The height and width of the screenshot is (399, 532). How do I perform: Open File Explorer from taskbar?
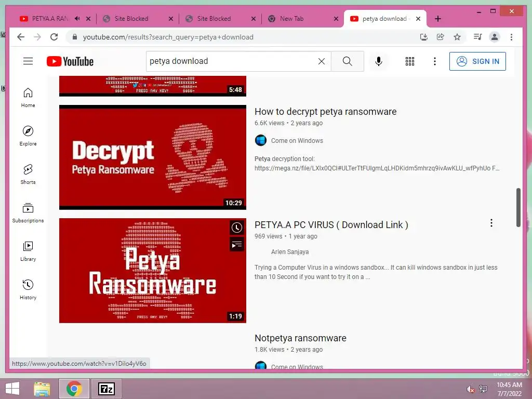42,389
